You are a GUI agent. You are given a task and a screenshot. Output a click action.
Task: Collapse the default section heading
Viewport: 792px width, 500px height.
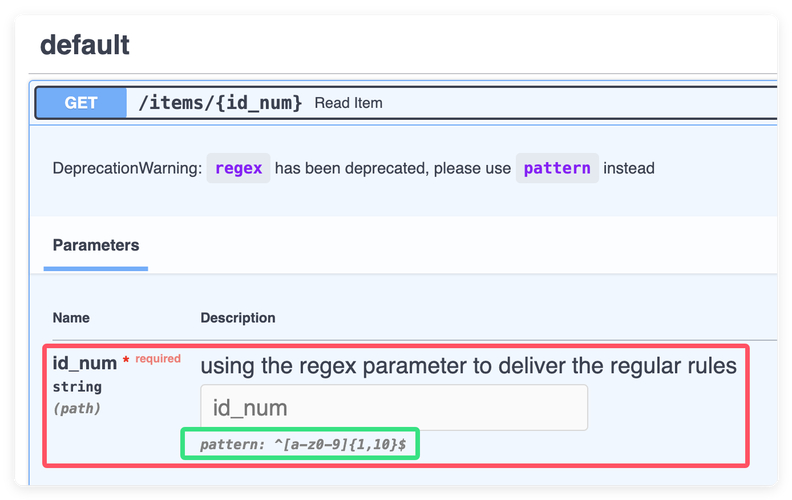(x=85, y=45)
